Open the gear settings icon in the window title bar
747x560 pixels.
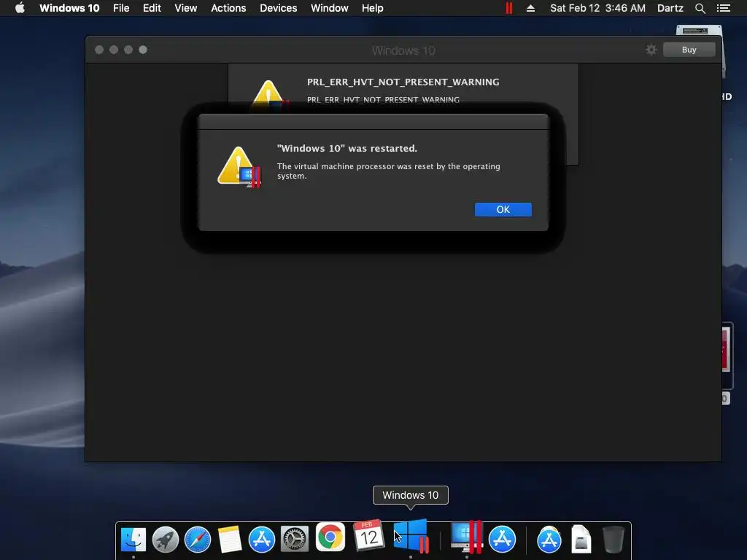[x=651, y=50]
